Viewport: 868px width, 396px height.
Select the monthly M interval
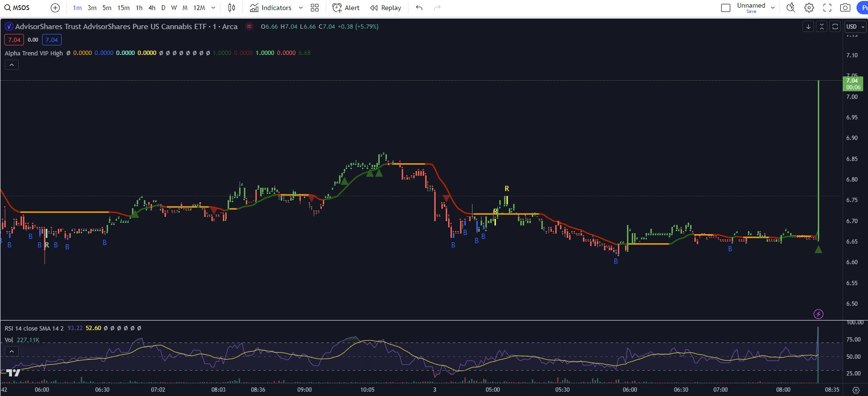click(x=185, y=8)
